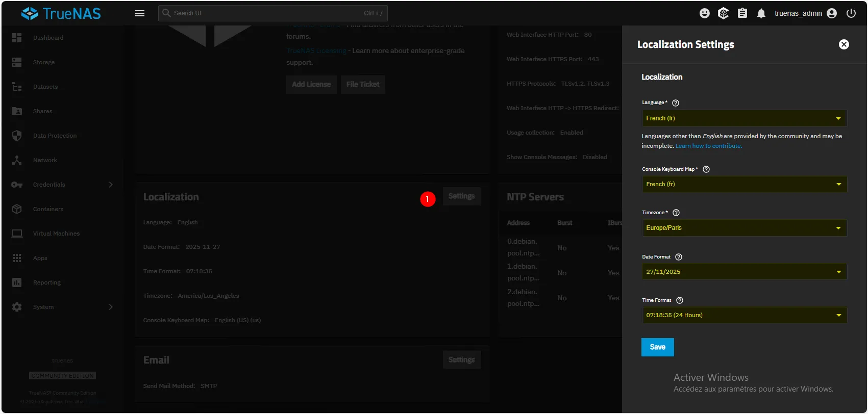
Task: Click the power button icon
Action: coord(851,13)
